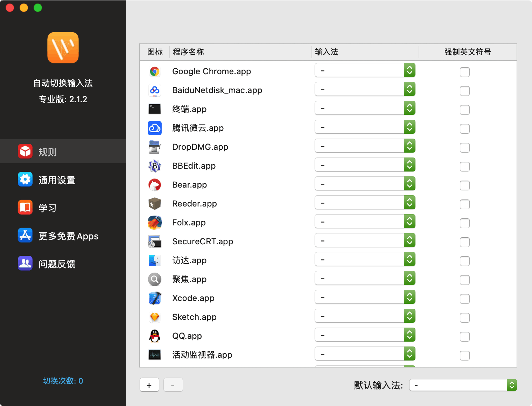Check the force English checkbox for QQ.app
The width and height of the screenshot is (532, 406).
click(464, 337)
